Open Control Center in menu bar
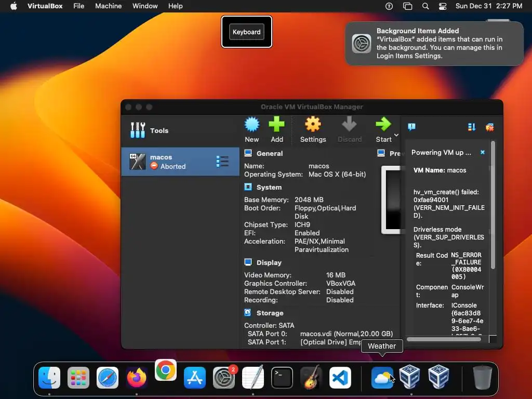Screen dimensions: 532x399 point(443,6)
